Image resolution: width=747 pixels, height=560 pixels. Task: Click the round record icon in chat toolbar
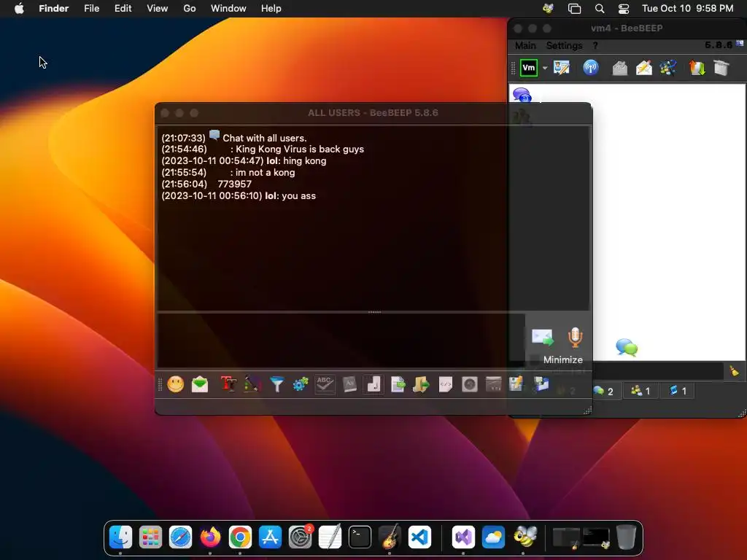(470, 384)
